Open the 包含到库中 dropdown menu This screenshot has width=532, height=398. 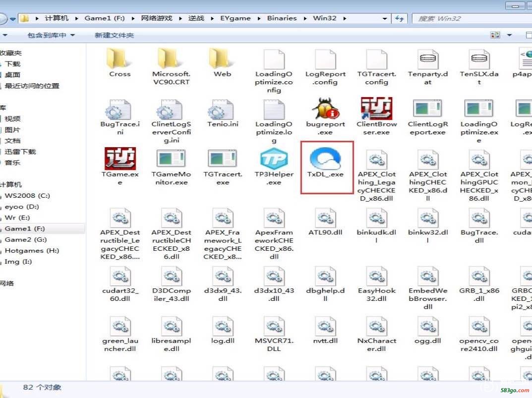point(51,35)
